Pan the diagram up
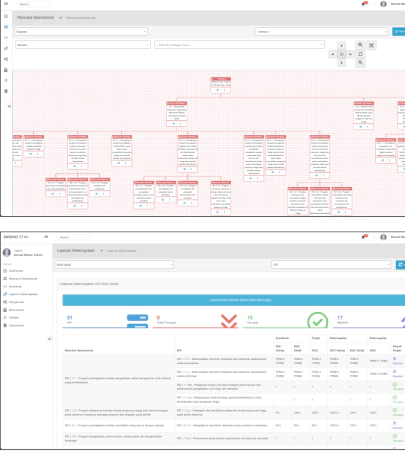The image size is (405, 451). click(x=341, y=45)
